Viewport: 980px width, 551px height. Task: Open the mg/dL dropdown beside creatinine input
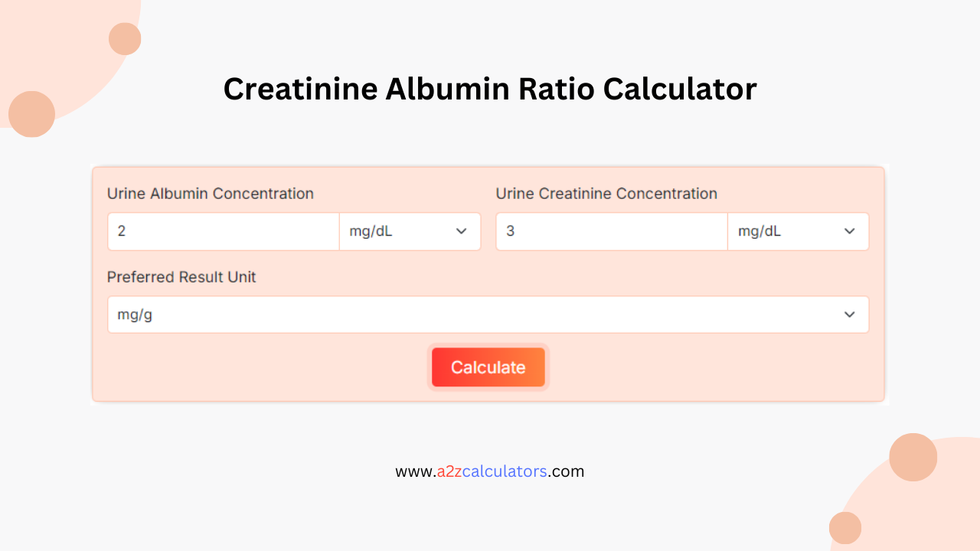click(x=798, y=231)
